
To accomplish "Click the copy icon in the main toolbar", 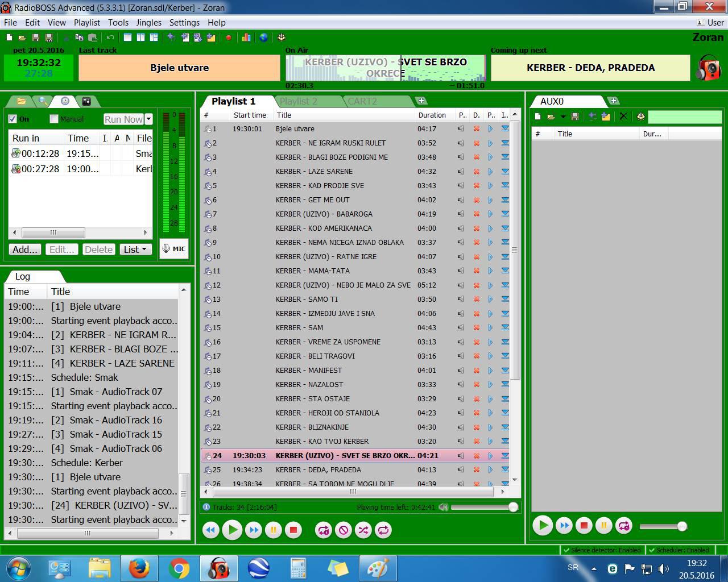I will 79,38.
